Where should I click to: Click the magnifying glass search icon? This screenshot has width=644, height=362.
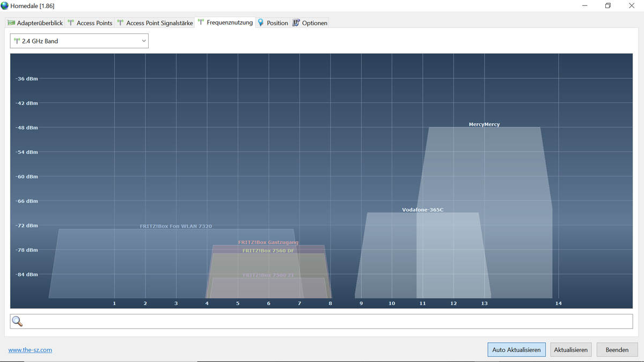pyautogui.click(x=17, y=321)
